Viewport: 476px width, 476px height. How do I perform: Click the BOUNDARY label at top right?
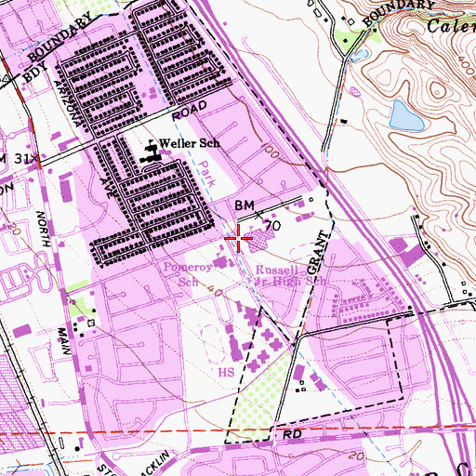click(398, 12)
